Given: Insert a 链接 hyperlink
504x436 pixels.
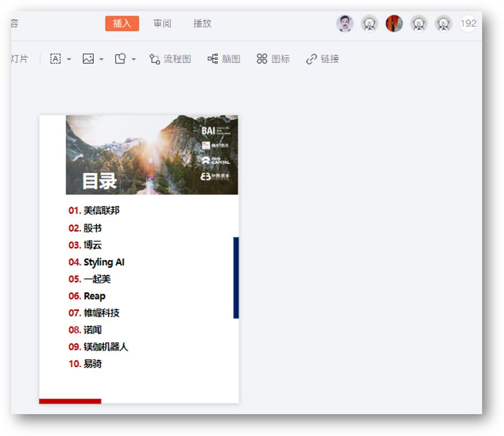Looking at the screenshot, I should pos(322,59).
